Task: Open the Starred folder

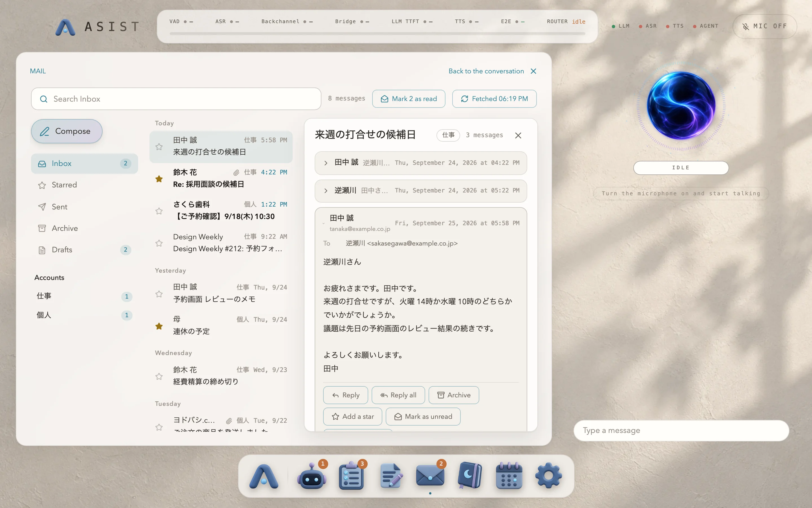Action: (x=84, y=185)
